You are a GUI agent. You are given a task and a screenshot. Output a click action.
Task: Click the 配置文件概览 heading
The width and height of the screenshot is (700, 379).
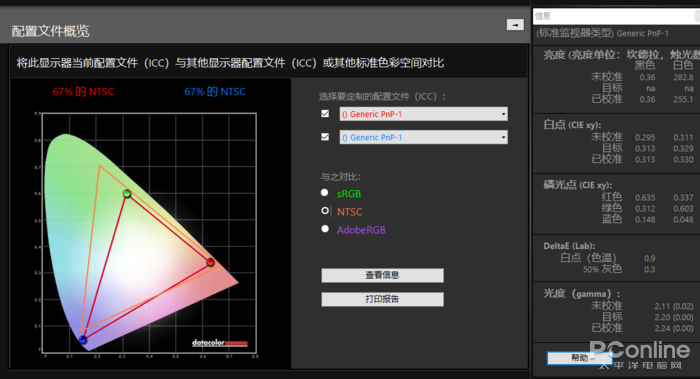50,31
